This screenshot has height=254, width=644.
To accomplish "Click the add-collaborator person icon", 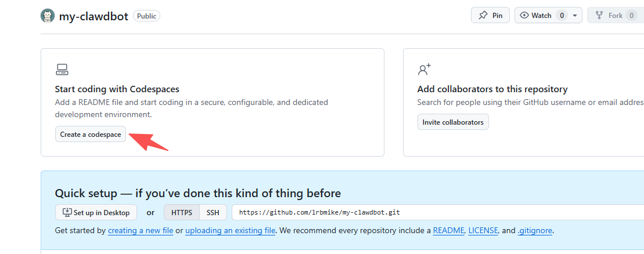I will pyautogui.click(x=424, y=70).
